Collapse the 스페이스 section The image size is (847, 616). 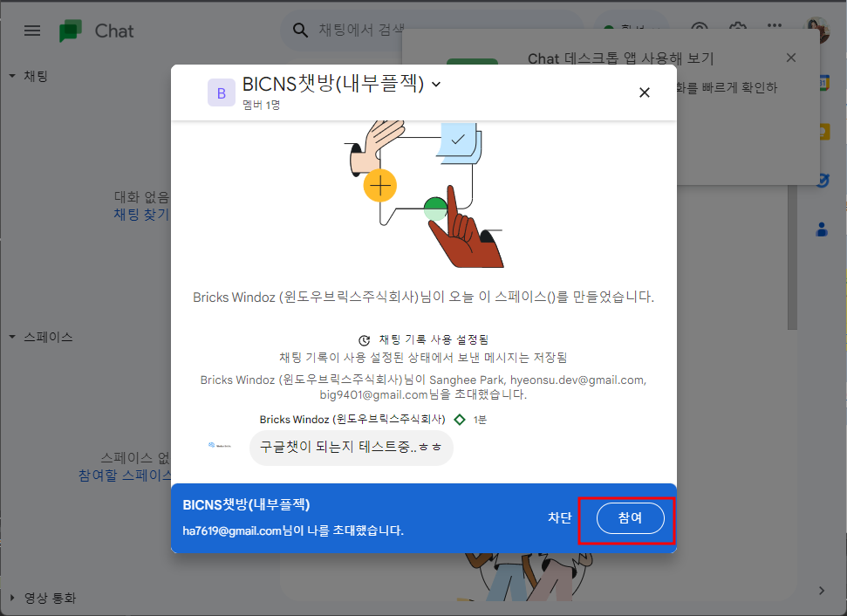pyautogui.click(x=12, y=337)
